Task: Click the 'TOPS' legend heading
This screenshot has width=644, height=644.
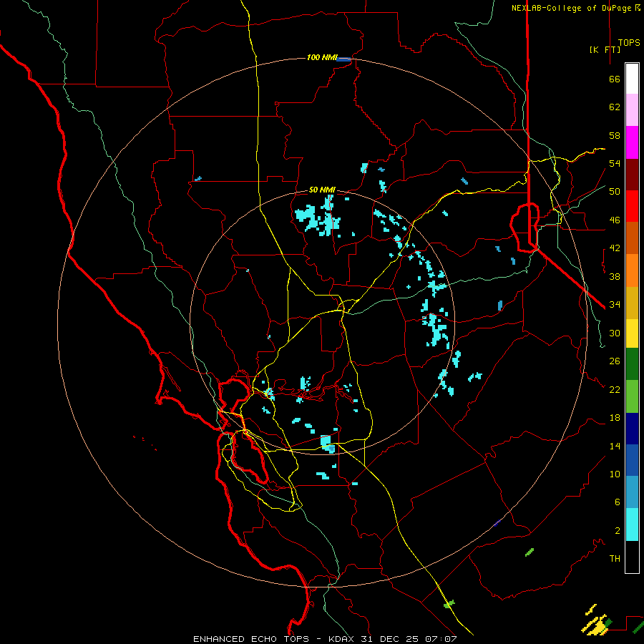Action: point(629,43)
